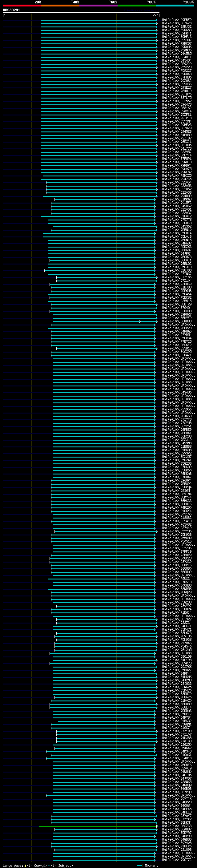This screenshot has width=197, height=868.
Task: Select the UniRef100_Q7ZYF8 label
Action: (x=176, y=419)
